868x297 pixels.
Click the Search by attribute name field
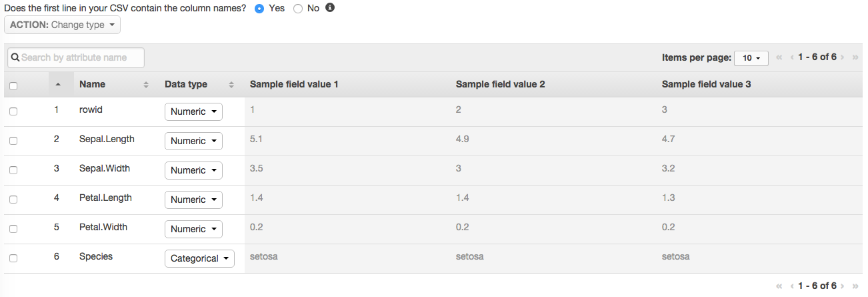[76, 57]
